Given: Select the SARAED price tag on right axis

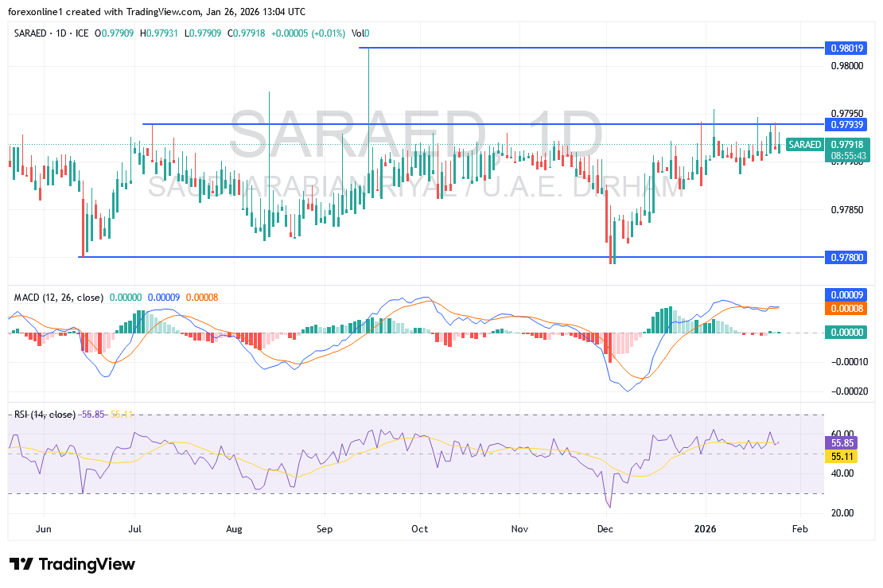Looking at the screenshot, I should 805,145.
